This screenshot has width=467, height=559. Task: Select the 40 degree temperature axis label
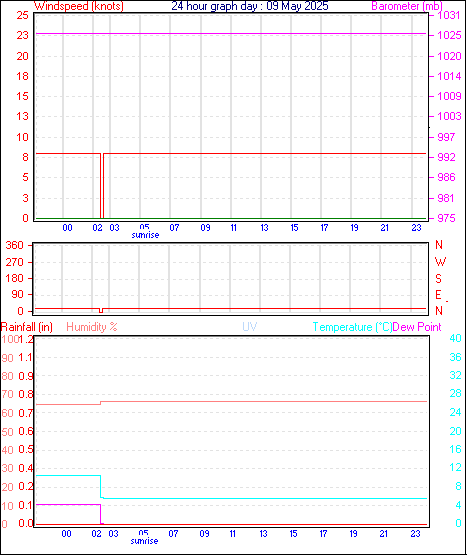click(x=455, y=338)
